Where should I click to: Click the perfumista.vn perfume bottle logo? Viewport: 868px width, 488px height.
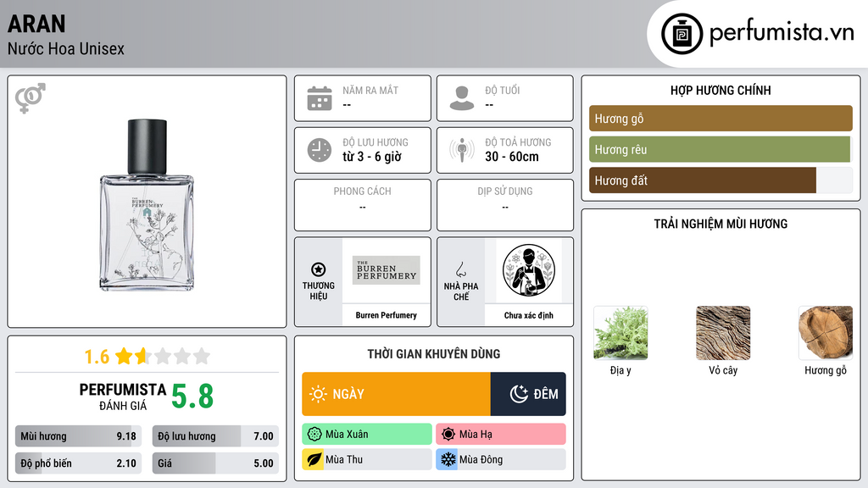tap(682, 34)
